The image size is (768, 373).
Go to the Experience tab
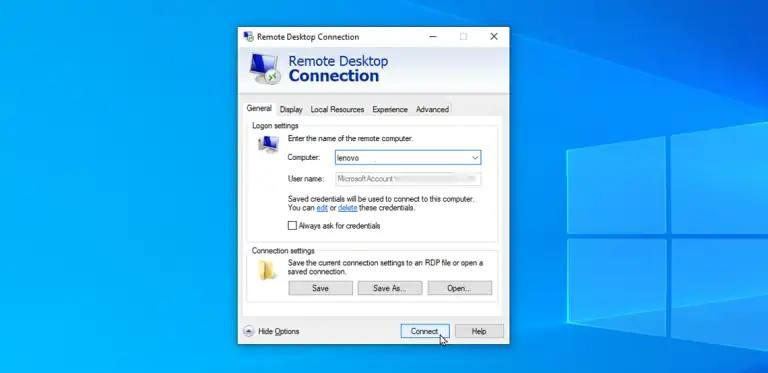pos(390,110)
